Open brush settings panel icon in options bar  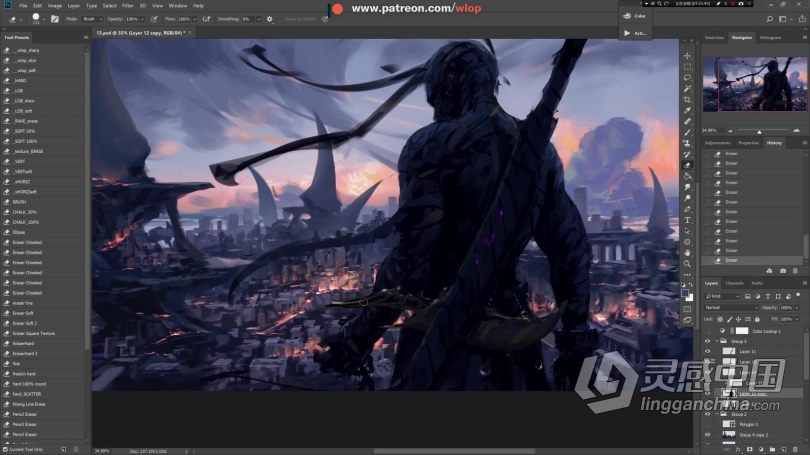[x=55, y=19]
